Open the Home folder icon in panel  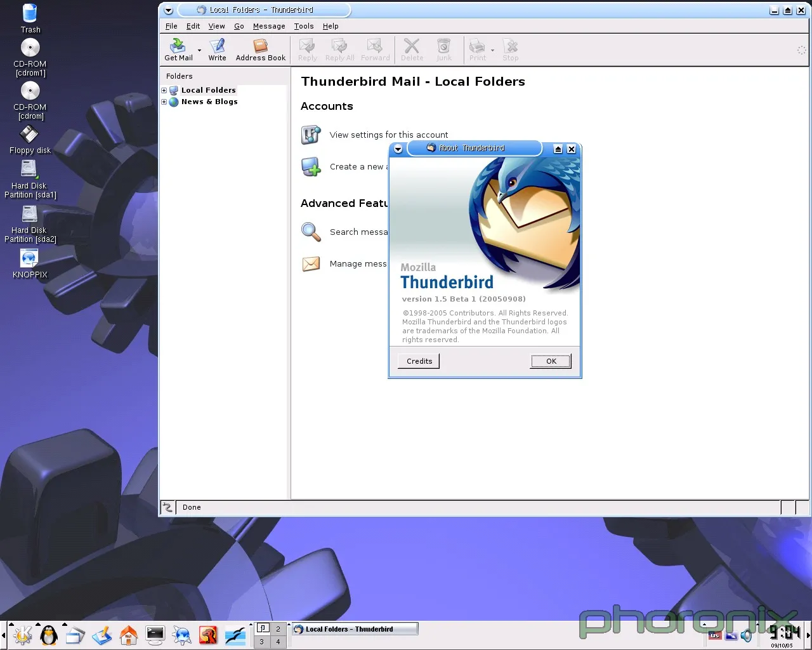(129, 635)
